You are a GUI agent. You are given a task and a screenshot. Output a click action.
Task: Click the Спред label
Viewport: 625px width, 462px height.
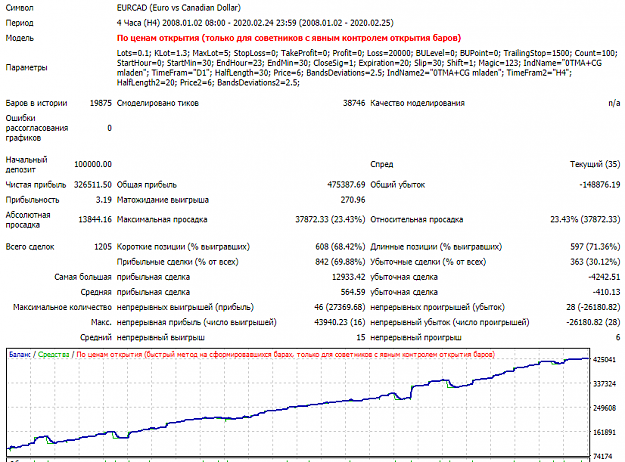tap(382, 164)
